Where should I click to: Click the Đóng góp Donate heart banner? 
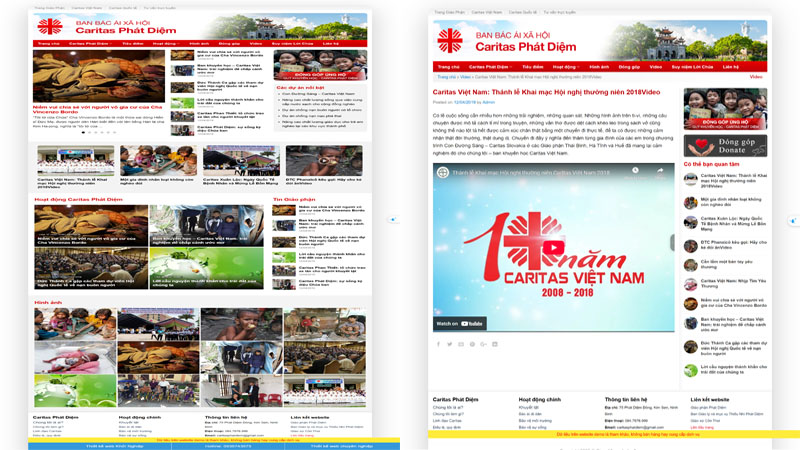click(x=725, y=146)
